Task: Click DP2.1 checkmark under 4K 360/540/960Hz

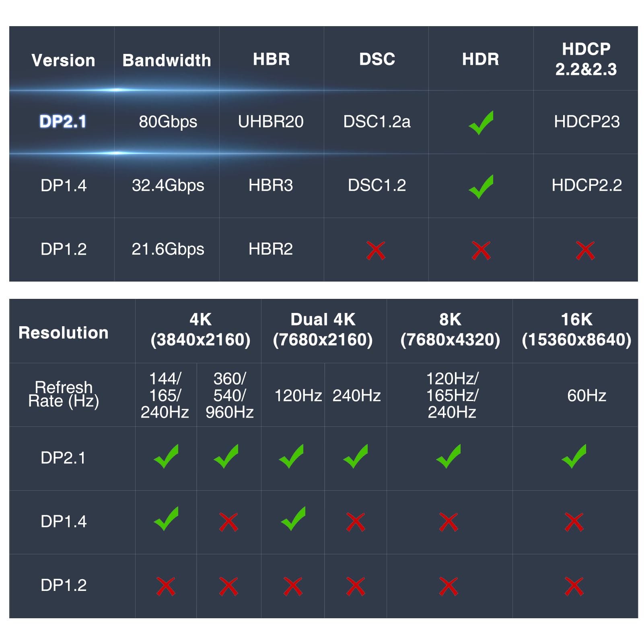Action: 226,457
